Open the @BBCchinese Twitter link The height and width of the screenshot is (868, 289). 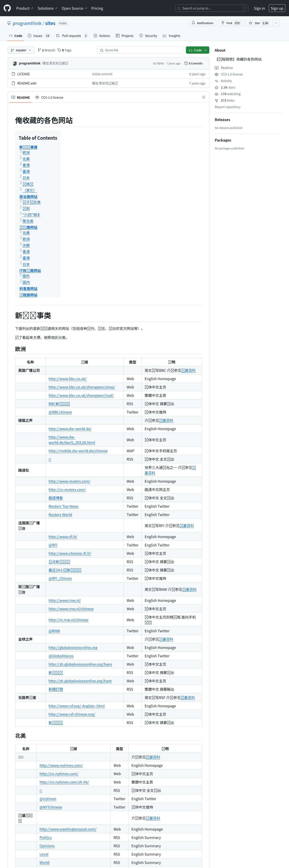pos(60,412)
